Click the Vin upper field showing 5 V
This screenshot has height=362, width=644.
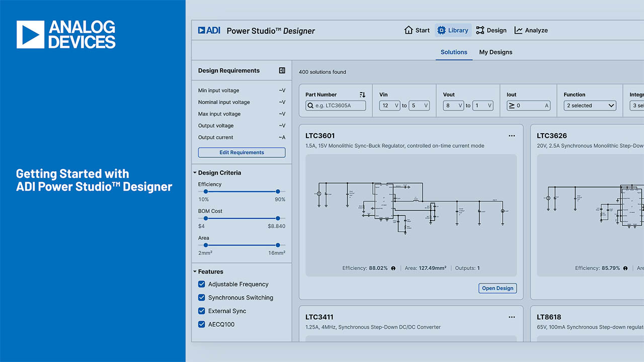(x=419, y=106)
